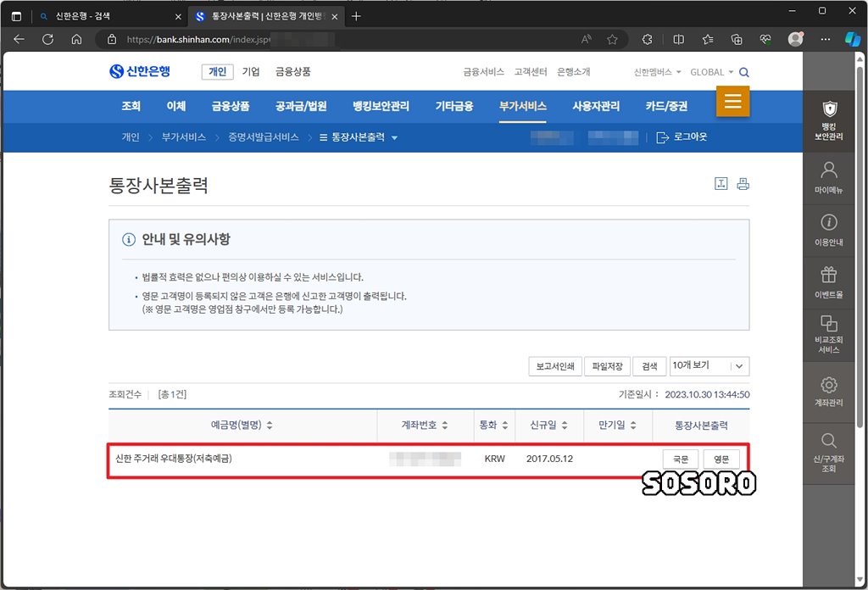Open browser collections icon

(x=737, y=39)
